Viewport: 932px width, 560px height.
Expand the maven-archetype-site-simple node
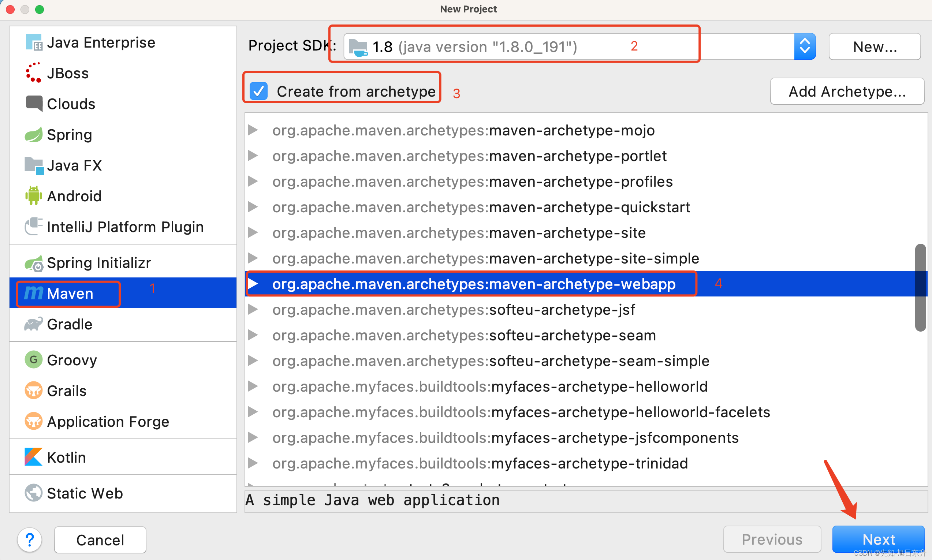pos(253,258)
